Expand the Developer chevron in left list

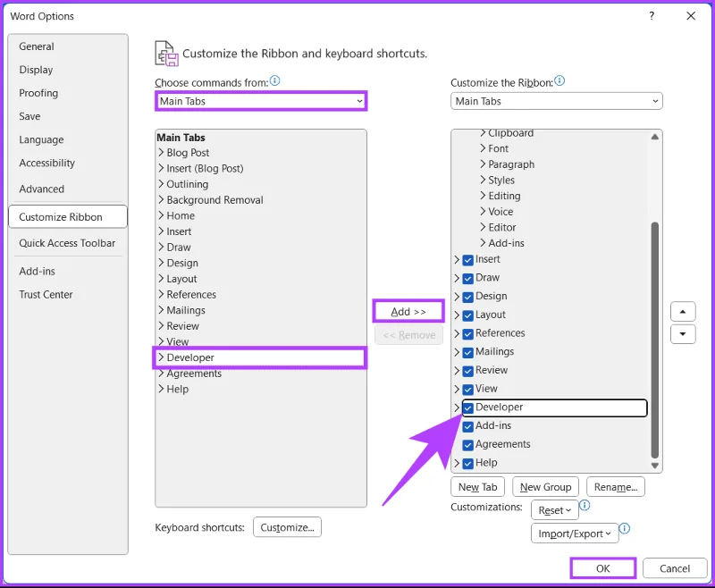coord(161,357)
